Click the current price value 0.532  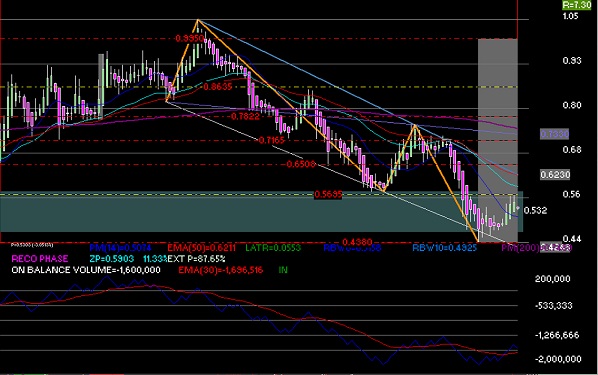pos(535,211)
